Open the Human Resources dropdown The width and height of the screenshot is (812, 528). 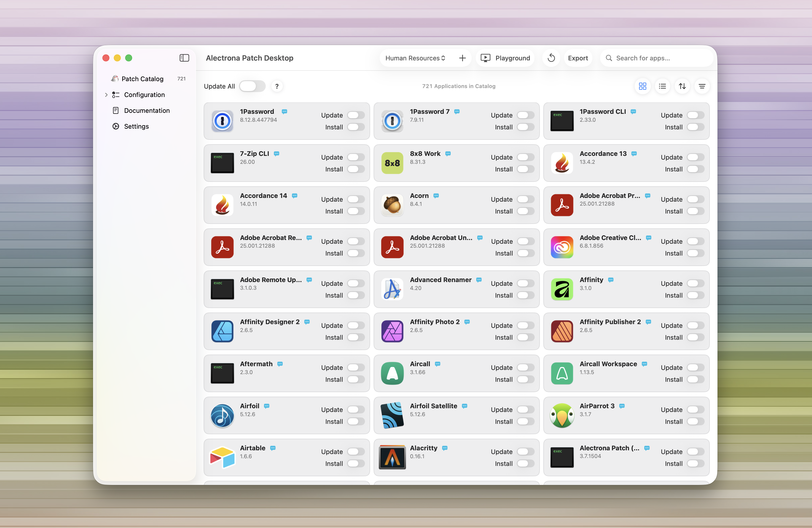coord(415,58)
